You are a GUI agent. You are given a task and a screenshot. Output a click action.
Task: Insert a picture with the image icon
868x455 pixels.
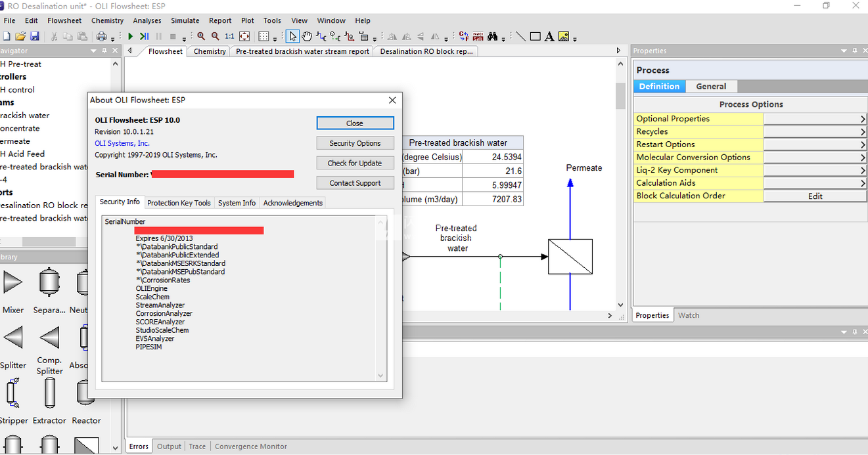point(564,37)
